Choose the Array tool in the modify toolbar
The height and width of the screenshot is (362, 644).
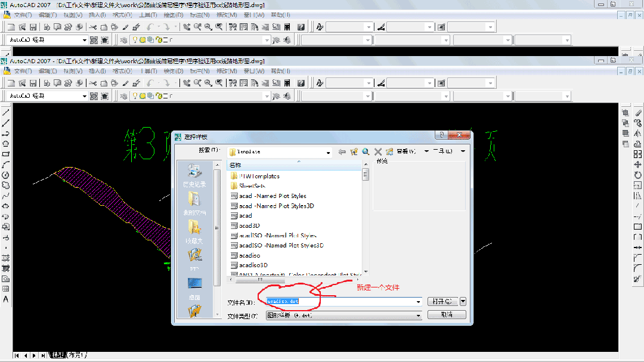(x=637, y=154)
